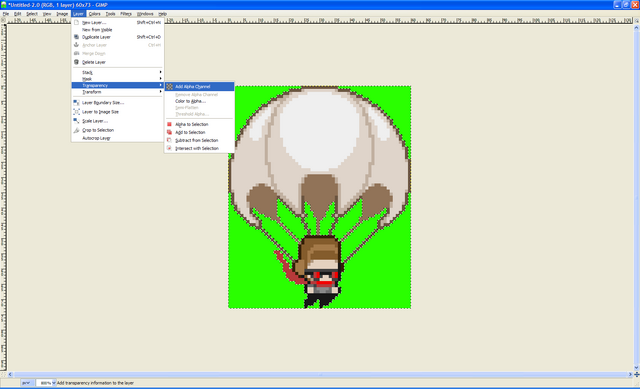This screenshot has height=389, width=640.
Task: Open the units dropdown in the status bar
Action: [x=27, y=383]
